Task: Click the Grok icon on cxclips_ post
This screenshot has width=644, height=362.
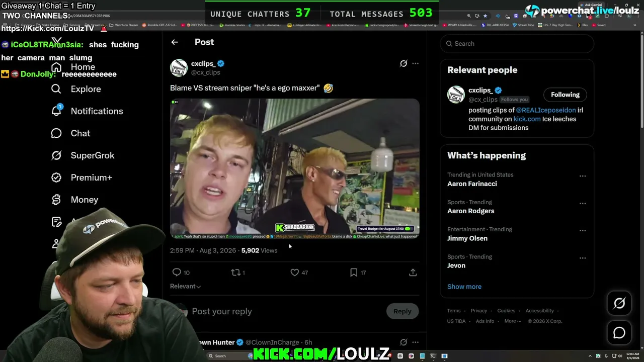Action: [x=404, y=63]
